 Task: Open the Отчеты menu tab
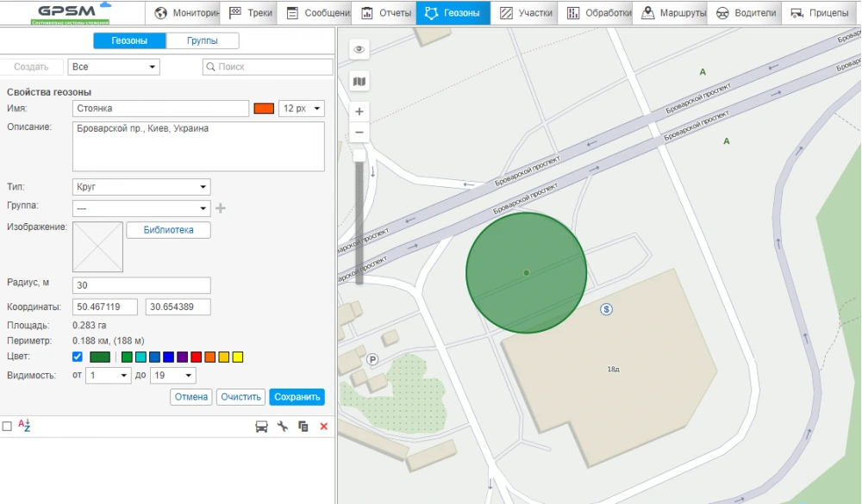[386, 13]
